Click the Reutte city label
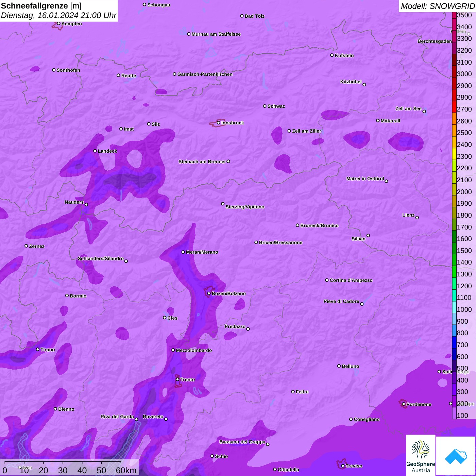The image size is (476, 476). (x=129, y=75)
